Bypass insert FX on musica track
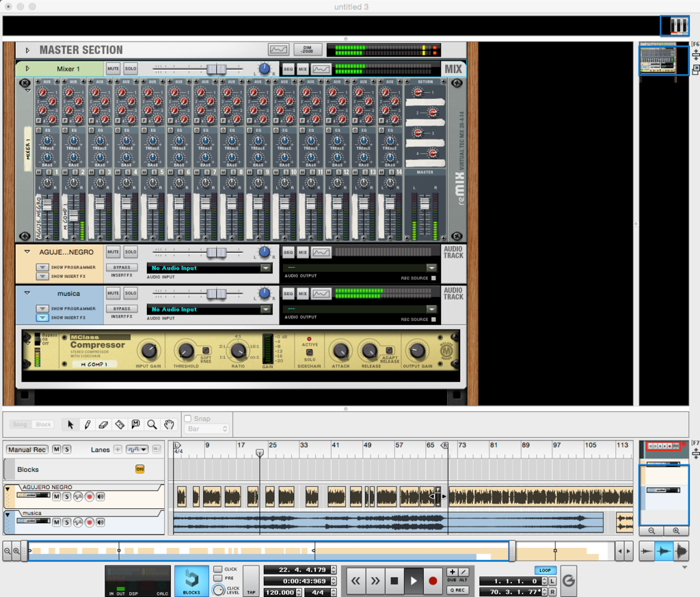Viewport: 700px width, 597px height. [122, 309]
